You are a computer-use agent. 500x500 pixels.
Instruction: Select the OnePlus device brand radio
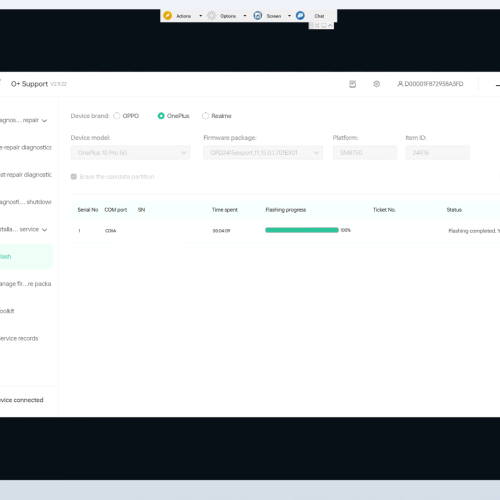(161, 116)
